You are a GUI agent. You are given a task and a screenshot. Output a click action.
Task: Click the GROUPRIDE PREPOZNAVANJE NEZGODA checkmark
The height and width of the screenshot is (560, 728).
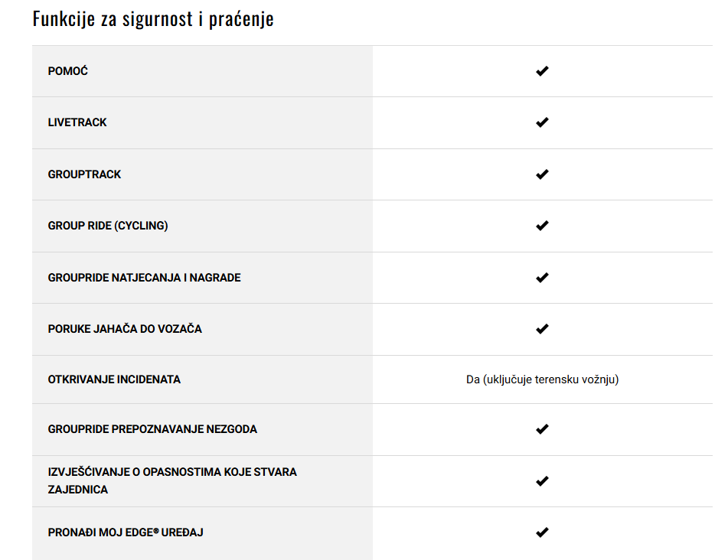tap(542, 429)
